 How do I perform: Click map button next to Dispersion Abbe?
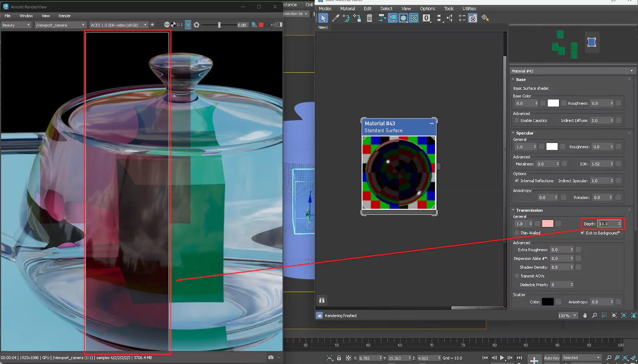coord(578,258)
